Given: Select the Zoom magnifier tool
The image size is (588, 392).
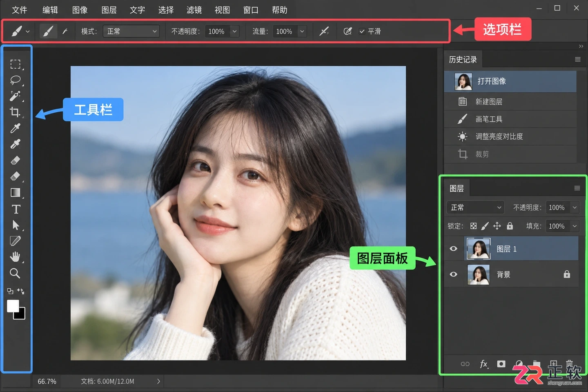Looking at the screenshot, I should coord(15,273).
